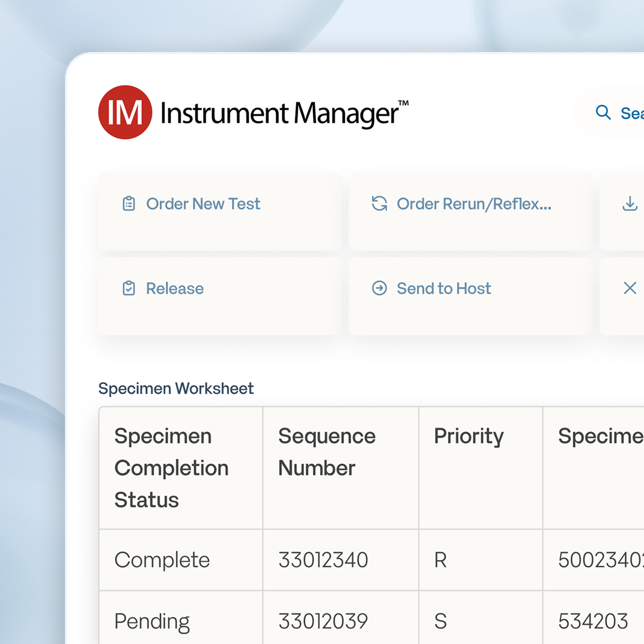Click the Sequence Number column header
644x644 pixels.
(327, 452)
